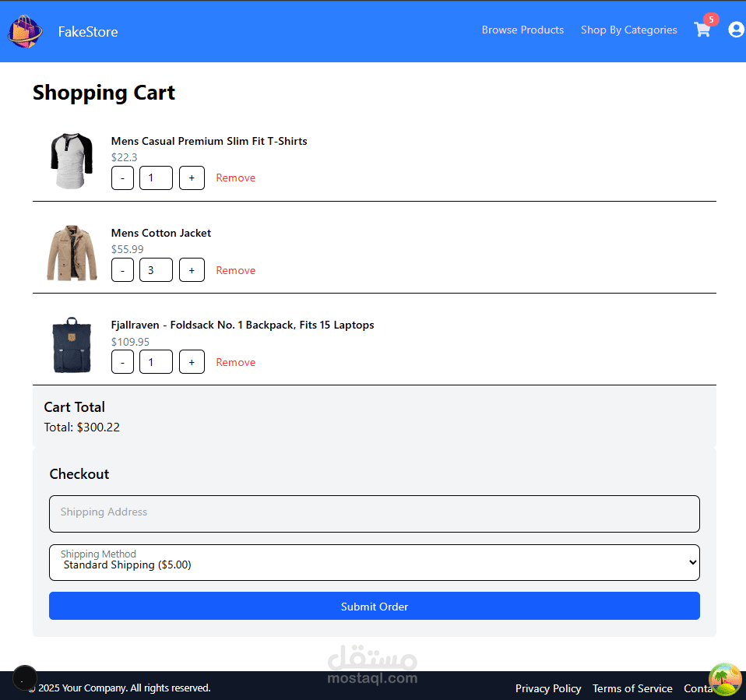Viewport: 746px width, 700px height.
Task: Click the 2025 copyright notice
Action: tap(119, 688)
